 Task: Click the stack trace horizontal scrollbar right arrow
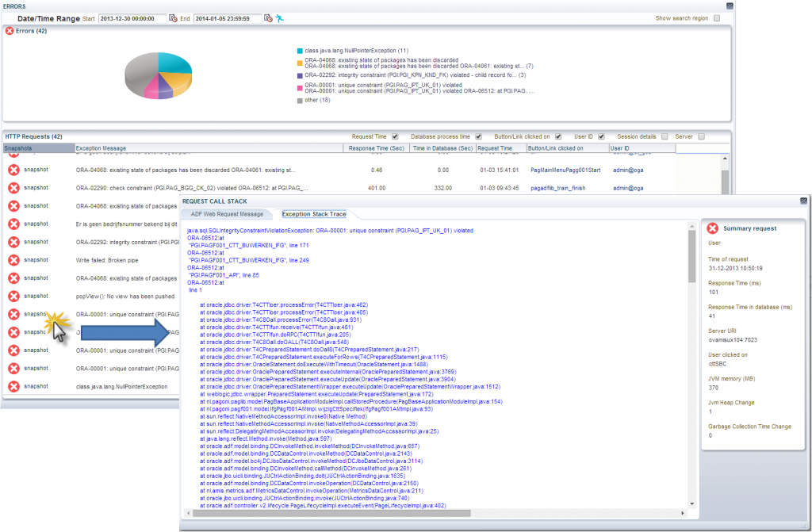[683, 513]
